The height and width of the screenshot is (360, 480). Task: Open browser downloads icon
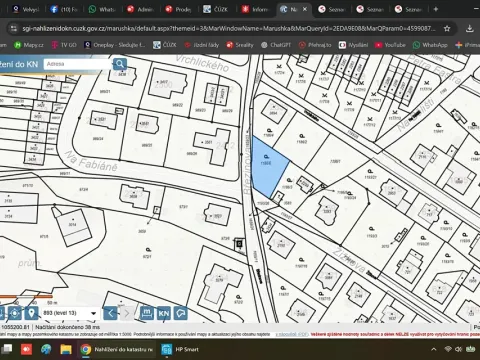tap(469, 29)
